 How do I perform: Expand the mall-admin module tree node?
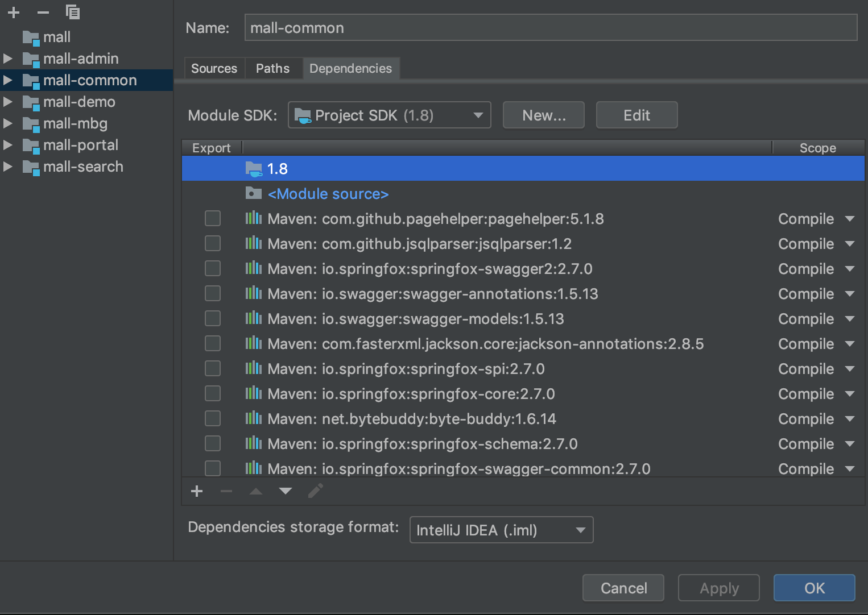(x=8, y=59)
